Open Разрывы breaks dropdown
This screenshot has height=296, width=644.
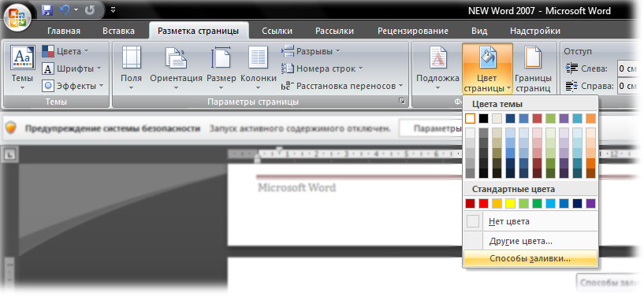[x=311, y=52]
